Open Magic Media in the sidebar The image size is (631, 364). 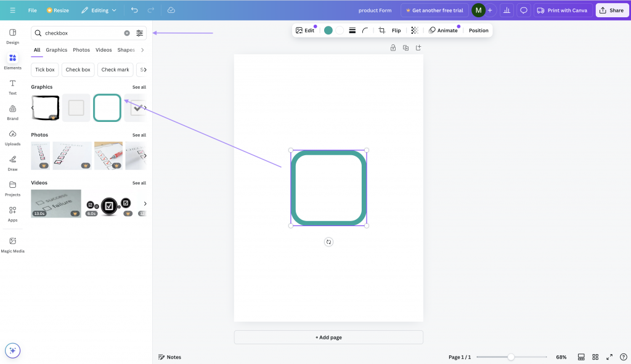tap(12, 243)
